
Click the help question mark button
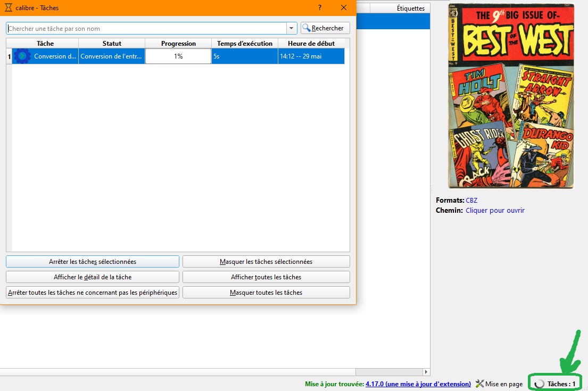pyautogui.click(x=319, y=7)
